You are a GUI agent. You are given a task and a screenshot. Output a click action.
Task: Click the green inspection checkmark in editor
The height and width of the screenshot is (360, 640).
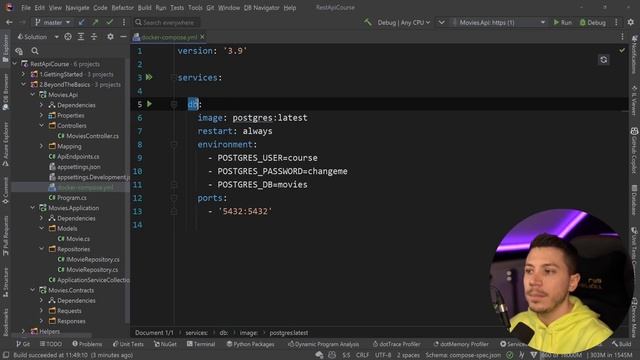point(622,50)
